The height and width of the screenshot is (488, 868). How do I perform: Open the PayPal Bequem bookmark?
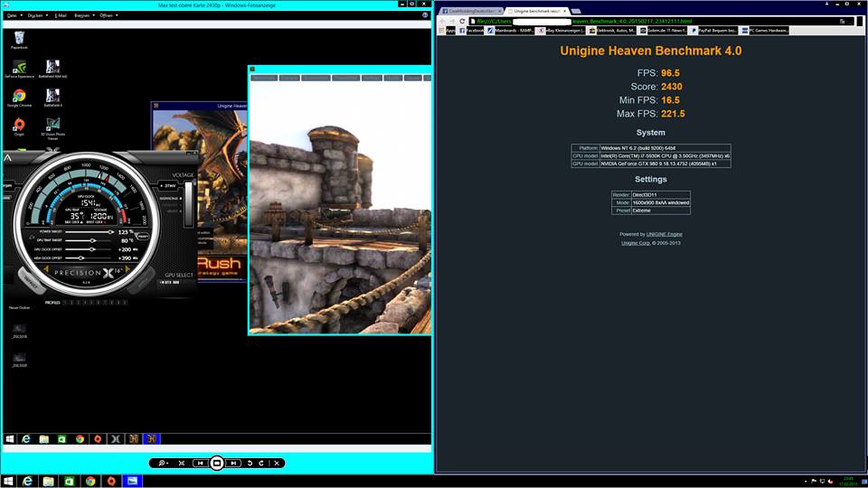coord(713,31)
